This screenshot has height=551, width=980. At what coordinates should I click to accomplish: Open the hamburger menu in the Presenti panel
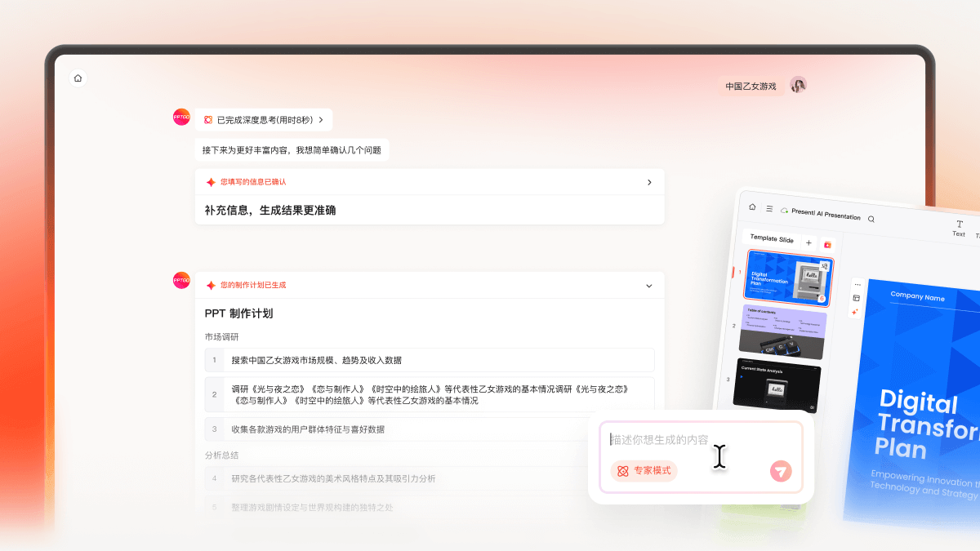[x=769, y=208]
